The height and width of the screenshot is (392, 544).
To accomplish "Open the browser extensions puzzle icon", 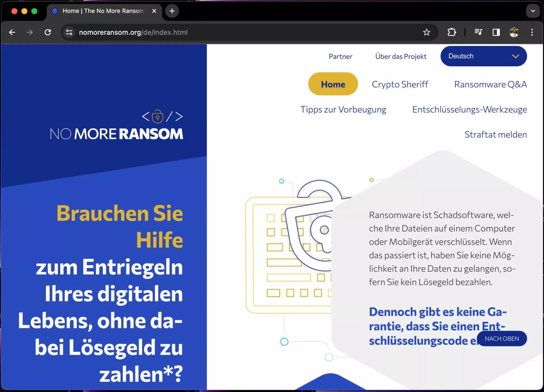I will (452, 32).
